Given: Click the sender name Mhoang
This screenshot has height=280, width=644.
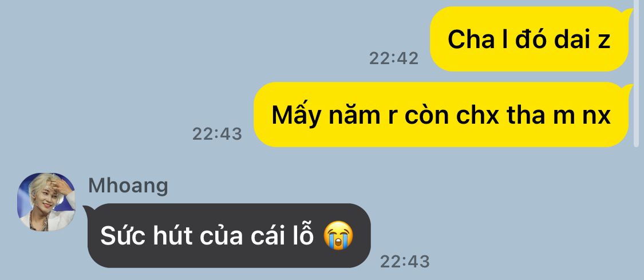Looking at the screenshot, I should point(128,186).
